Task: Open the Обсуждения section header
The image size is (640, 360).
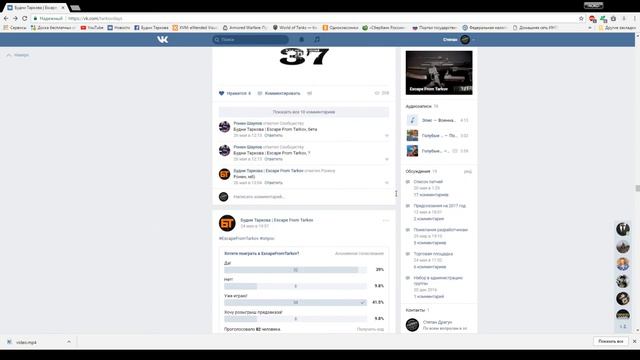Action: pyautogui.click(x=418, y=171)
